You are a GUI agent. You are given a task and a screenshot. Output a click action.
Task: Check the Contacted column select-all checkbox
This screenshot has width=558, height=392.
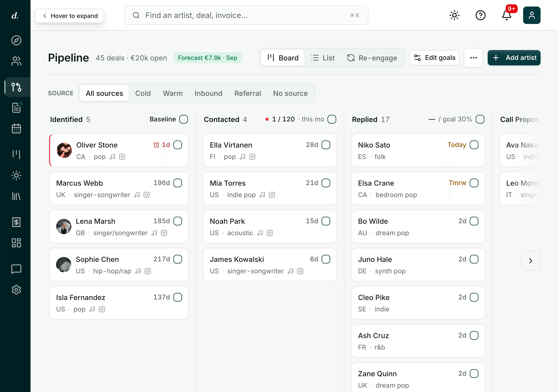(332, 119)
